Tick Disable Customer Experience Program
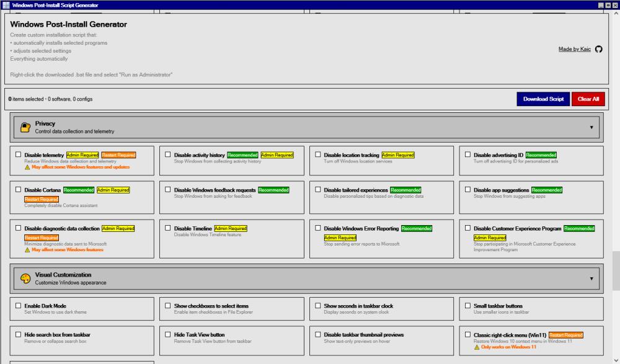This screenshot has height=364, width=620. pyautogui.click(x=467, y=228)
